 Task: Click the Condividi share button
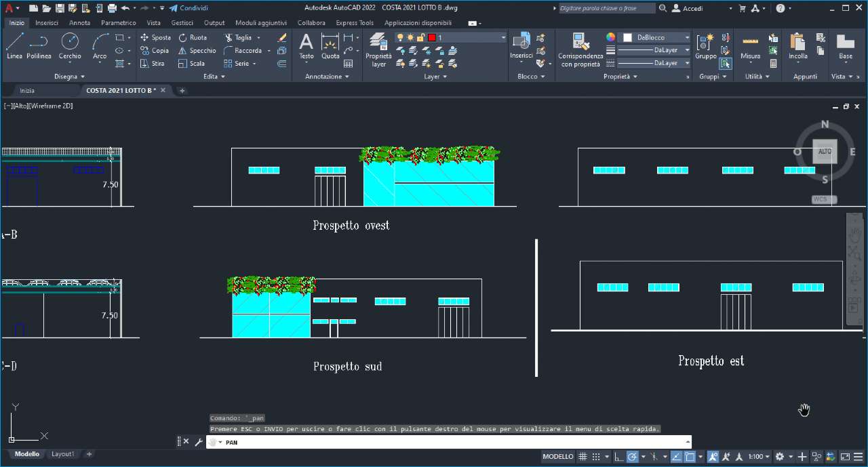coord(189,8)
